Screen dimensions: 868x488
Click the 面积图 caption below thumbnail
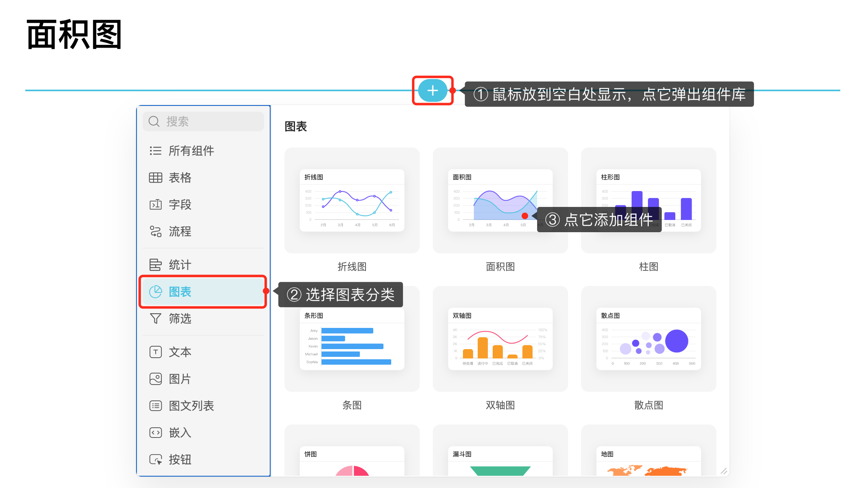pos(500,267)
